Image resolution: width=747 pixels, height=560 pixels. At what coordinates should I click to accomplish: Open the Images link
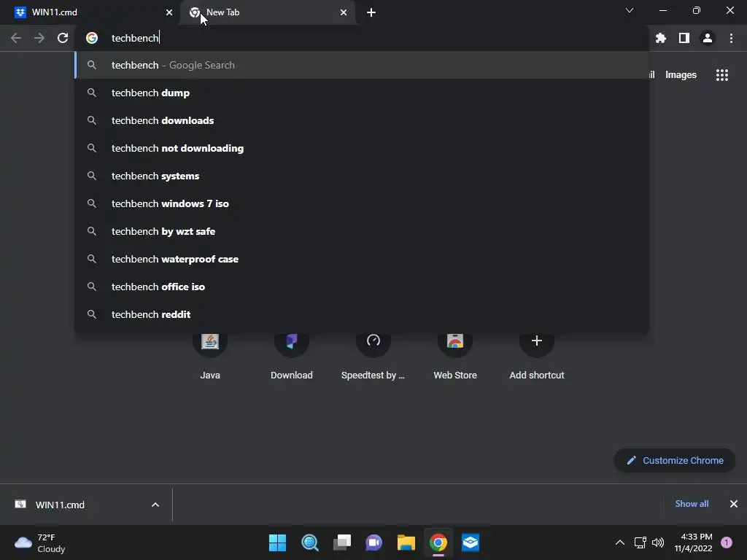681,75
